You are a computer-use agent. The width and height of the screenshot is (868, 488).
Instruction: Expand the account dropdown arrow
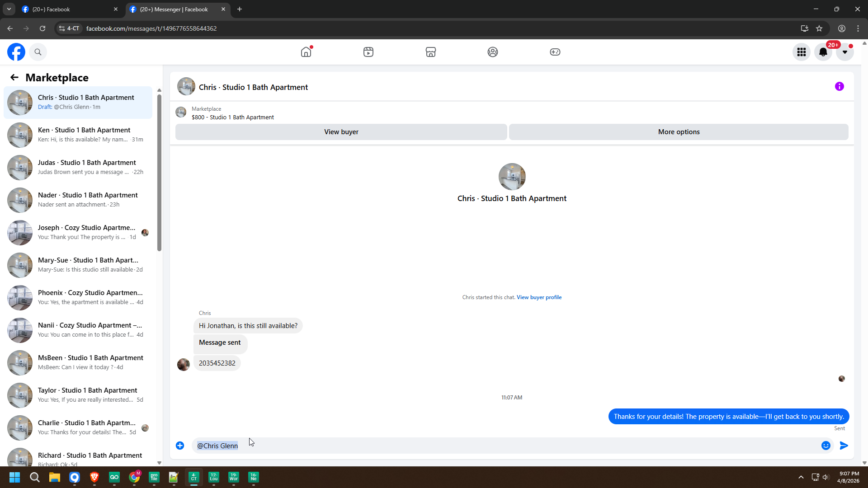coord(844,52)
